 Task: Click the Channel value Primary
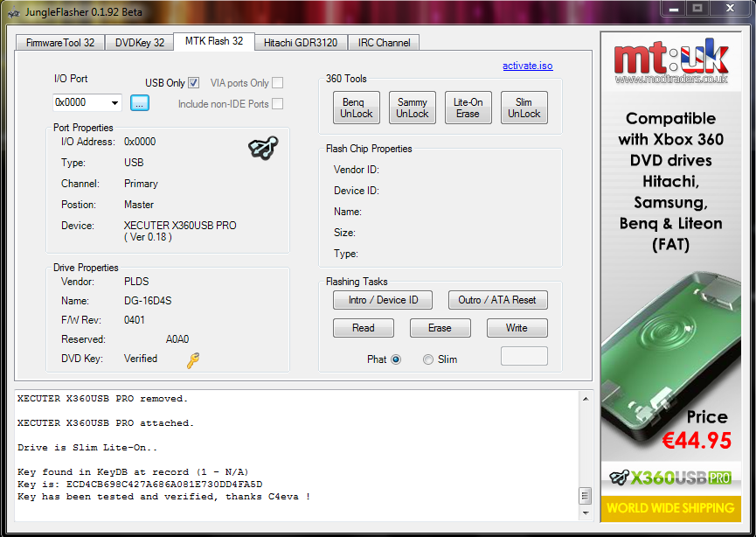pyautogui.click(x=141, y=184)
